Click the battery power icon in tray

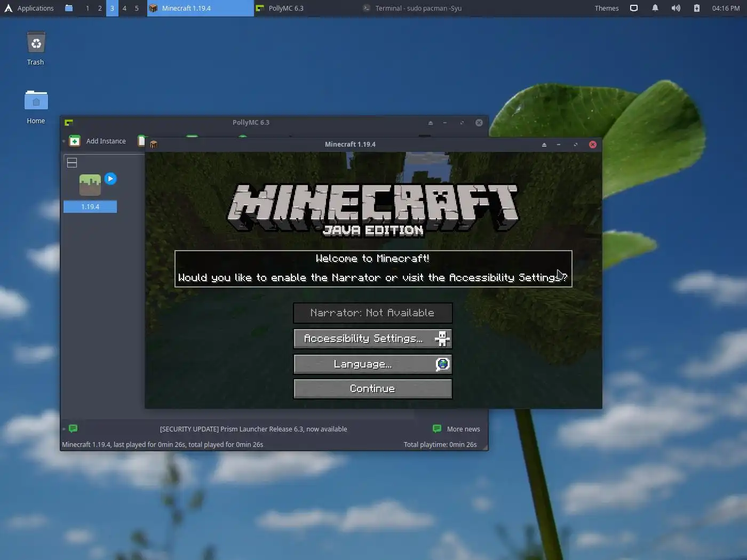click(x=696, y=8)
